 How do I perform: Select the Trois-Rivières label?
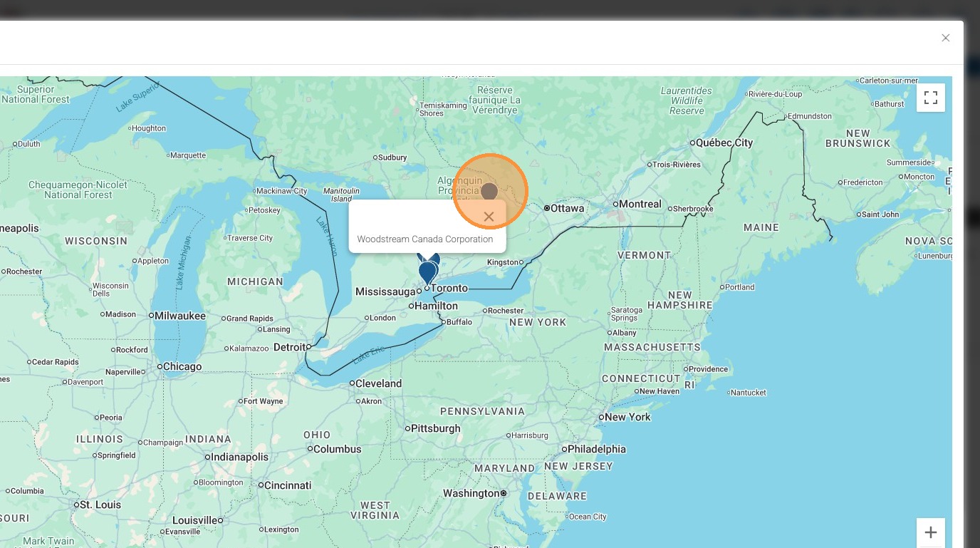pyautogui.click(x=677, y=165)
